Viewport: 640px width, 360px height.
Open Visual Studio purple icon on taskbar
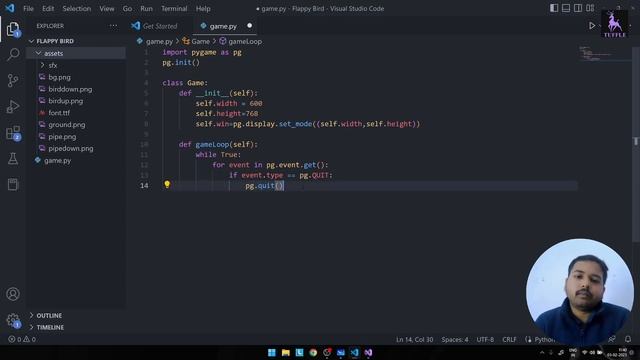pyautogui.click(x=368, y=353)
